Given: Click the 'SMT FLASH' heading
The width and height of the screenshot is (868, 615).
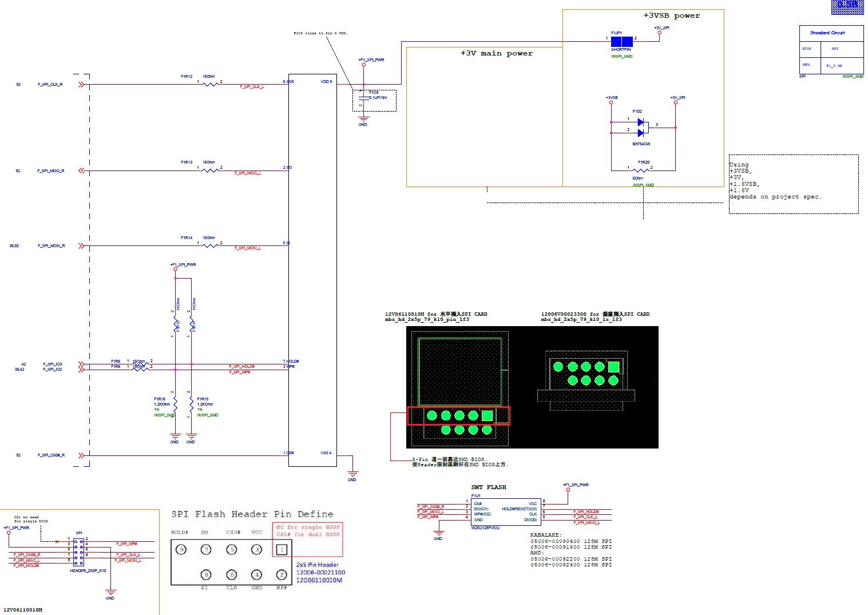Looking at the screenshot, I should pyautogui.click(x=489, y=487).
